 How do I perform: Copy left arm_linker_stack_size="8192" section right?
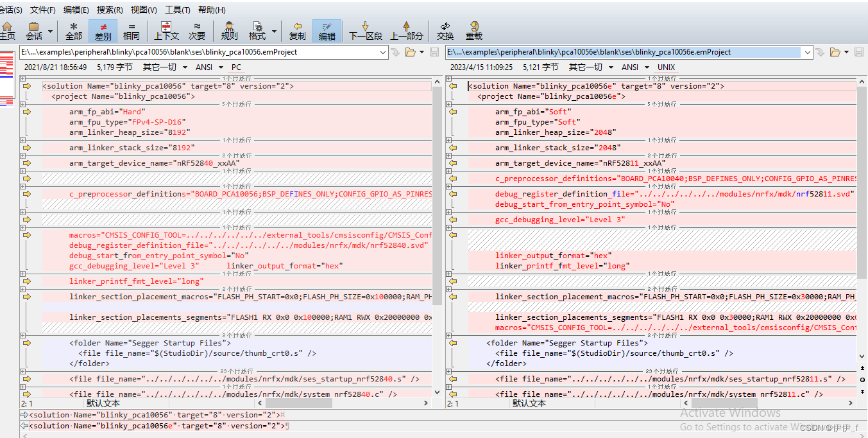(x=27, y=148)
